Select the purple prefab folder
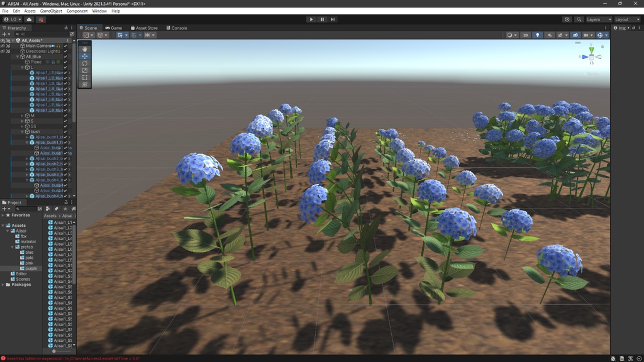This screenshot has width=644, height=362. coord(28,268)
